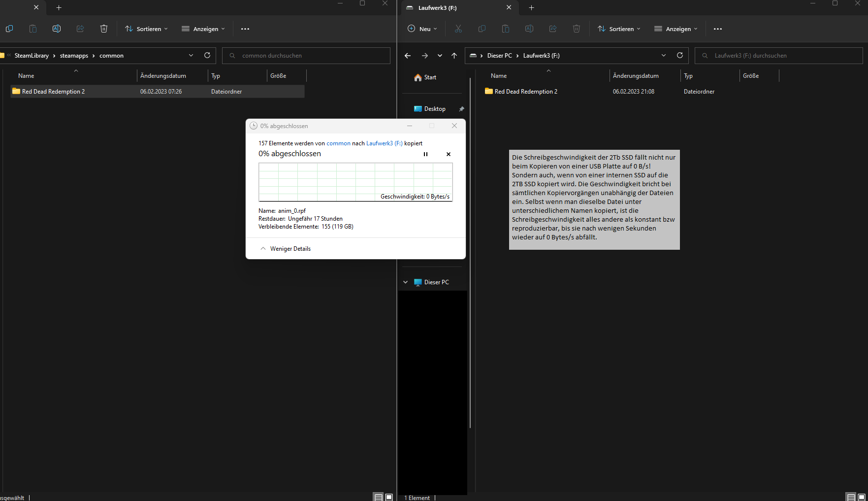Image resolution: width=868 pixels, height=501 pixels.
Task: Expand address history dropdown in the Laufwerk3 window
Action: point(664,56)
